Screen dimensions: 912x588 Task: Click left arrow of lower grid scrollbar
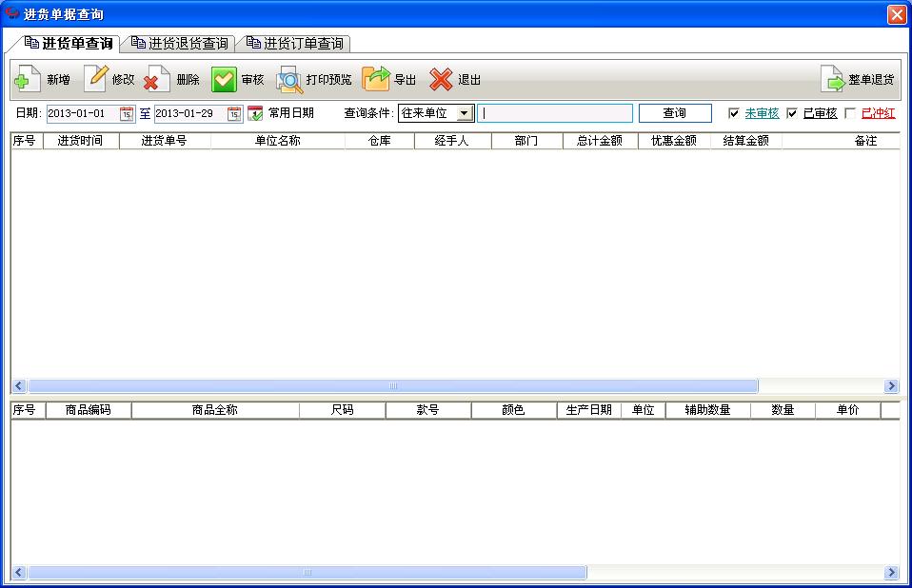coord(19,573)
